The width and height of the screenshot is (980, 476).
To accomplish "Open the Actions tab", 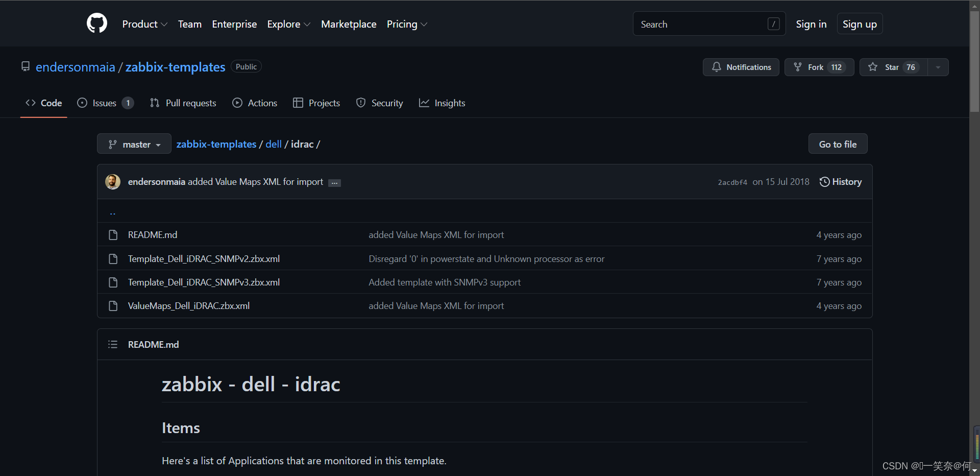I will click(255, 103).
